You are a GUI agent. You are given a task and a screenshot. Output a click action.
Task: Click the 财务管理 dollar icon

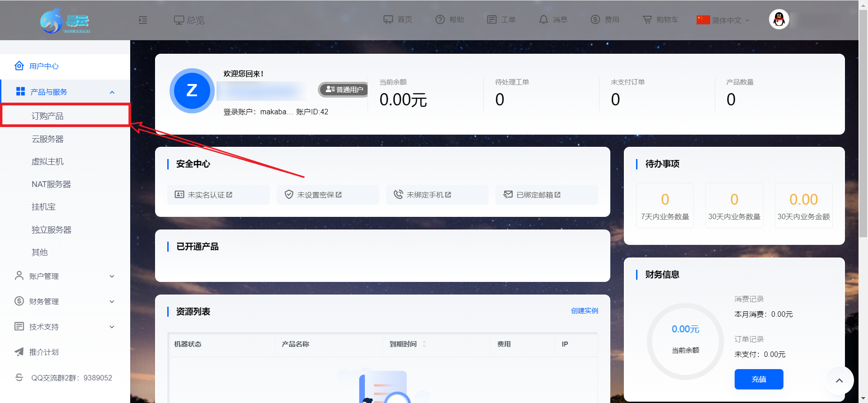[x=19, y=301]
